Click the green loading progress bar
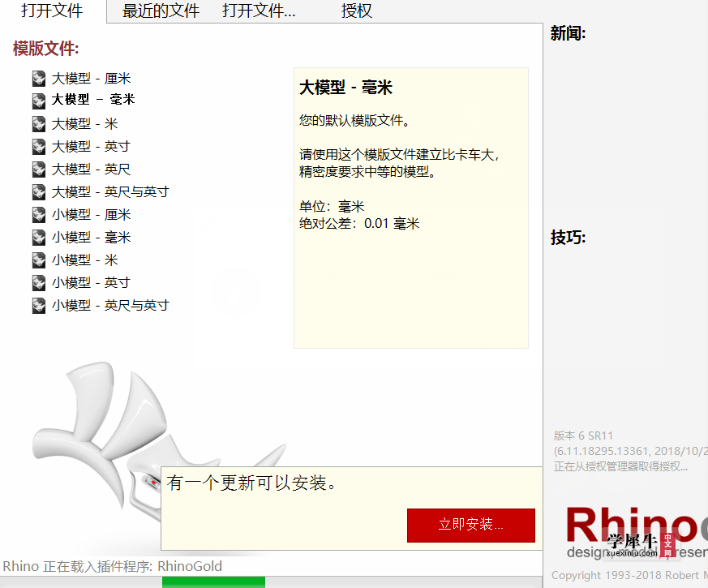The image size is (708, 588). (213, 582)
